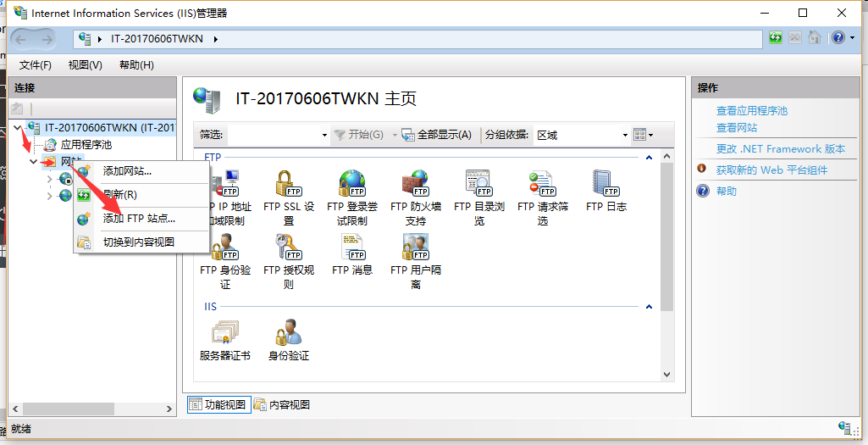Click the connections tree scroll-right arrow
Image resolution: width=868 pixels, height=445 pixels.
(x=169, y=409)
